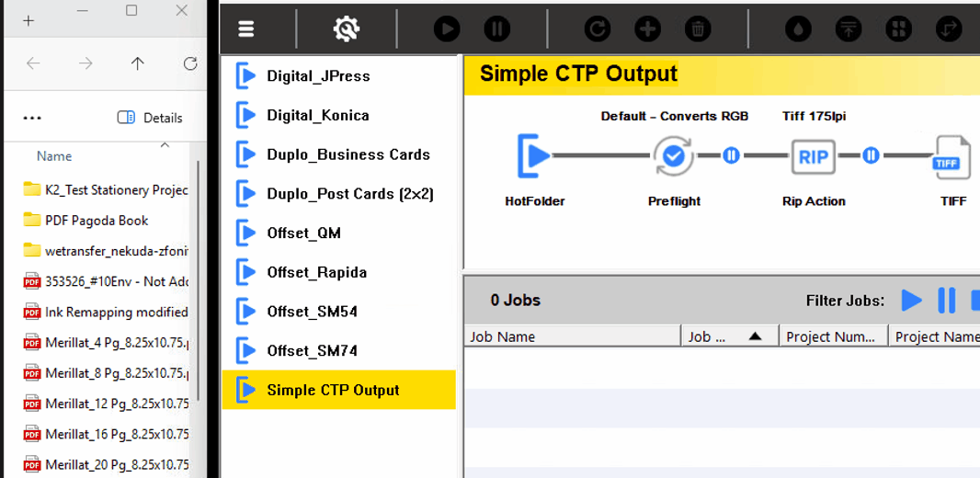
Task: Click the Rip Action node icon
Action: click(x=813, y=156)
